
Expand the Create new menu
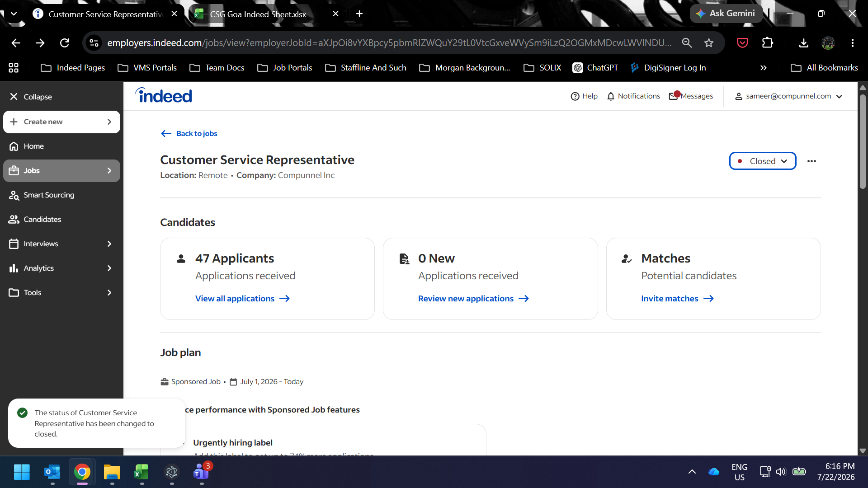tap(61, 122)
